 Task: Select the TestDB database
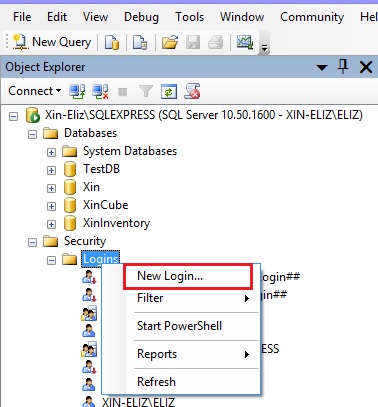click(101, 169)
